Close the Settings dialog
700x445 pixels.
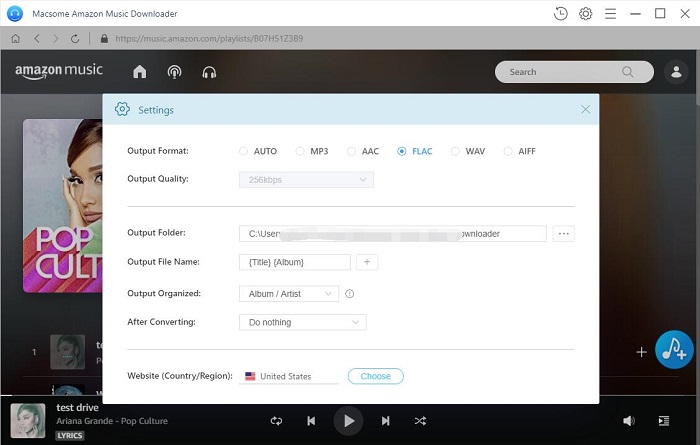[x=585, y=109]
